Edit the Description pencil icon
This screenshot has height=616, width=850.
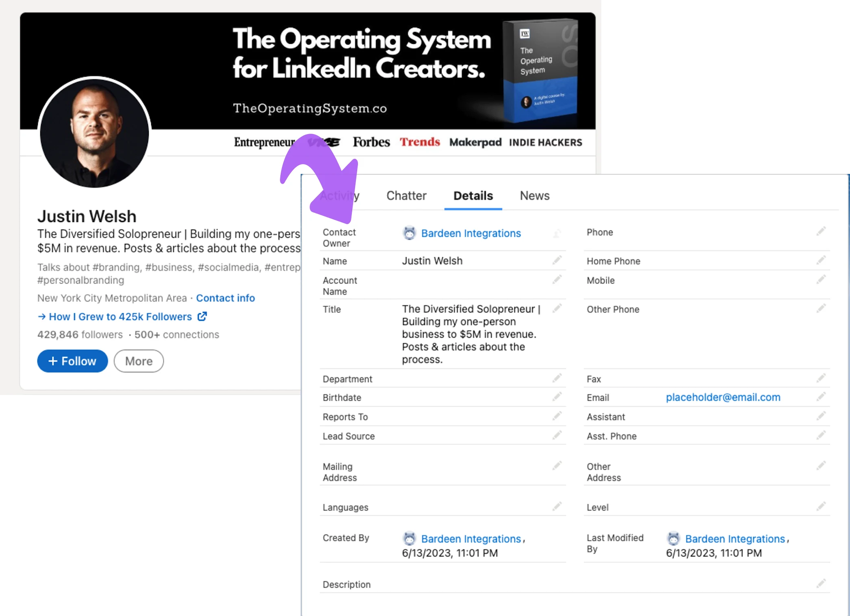coord(821,583)
